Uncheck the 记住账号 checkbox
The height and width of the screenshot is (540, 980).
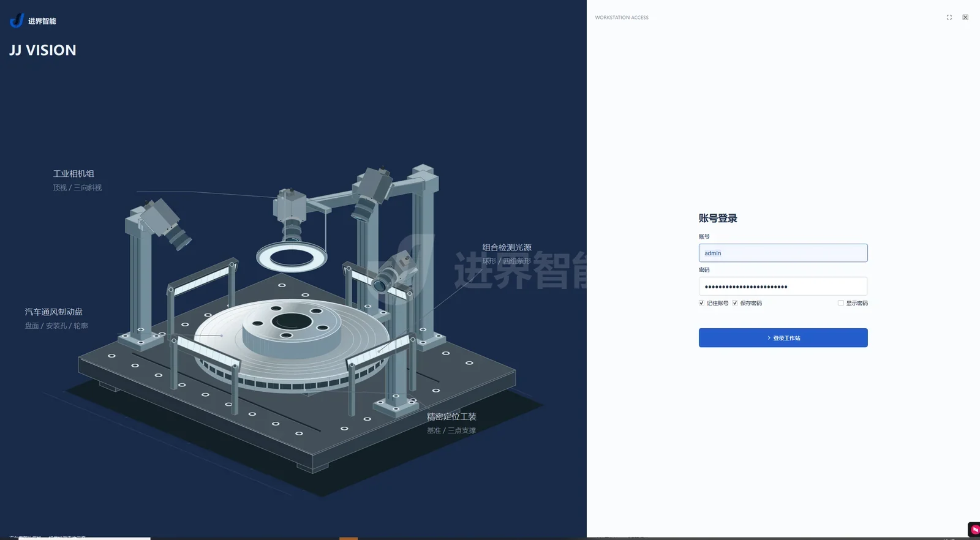701,303
